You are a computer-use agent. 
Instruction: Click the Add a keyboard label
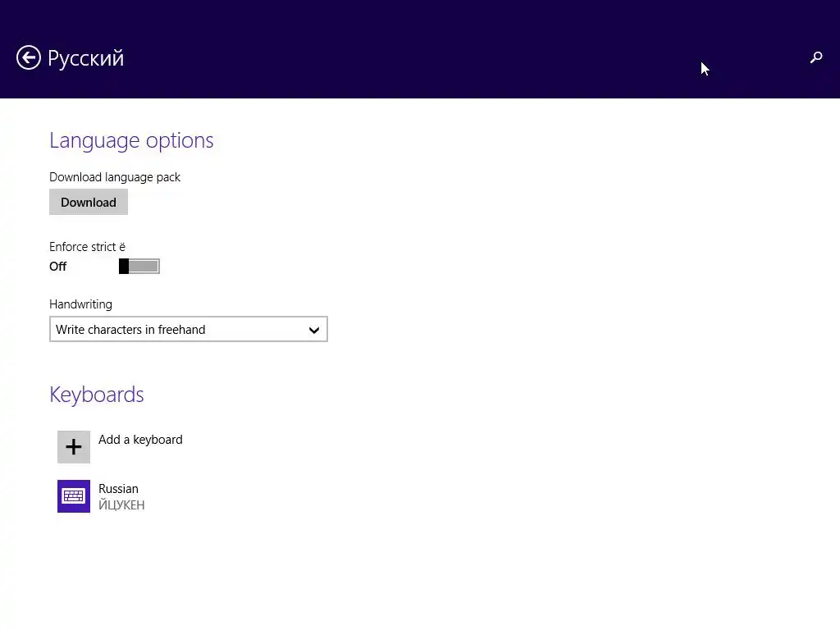click(140, 440)
